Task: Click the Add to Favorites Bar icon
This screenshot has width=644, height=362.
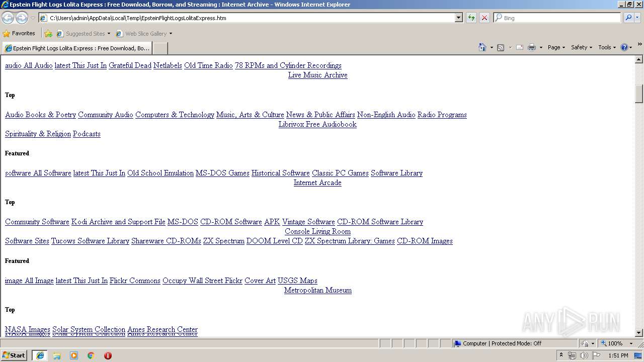Action: (x=48, y=34)
